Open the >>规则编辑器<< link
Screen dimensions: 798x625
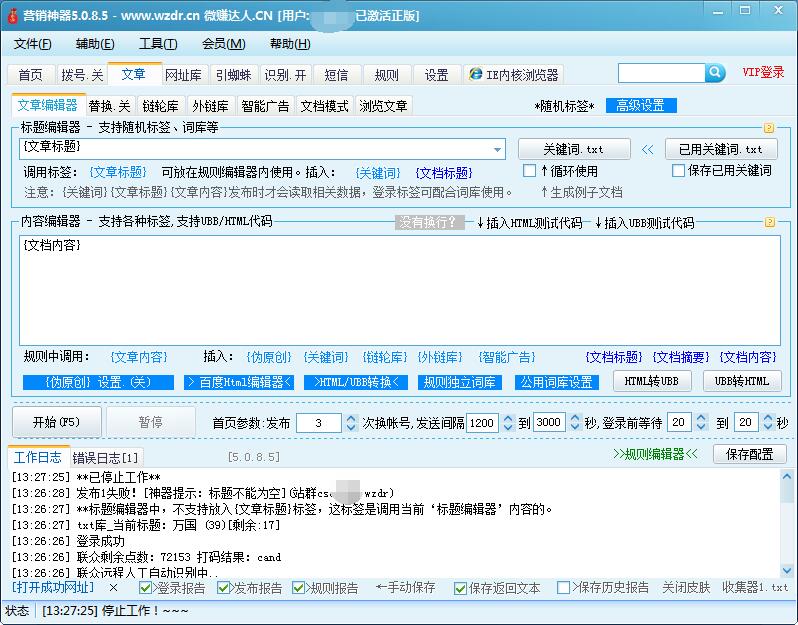click(x=656, y=454)
